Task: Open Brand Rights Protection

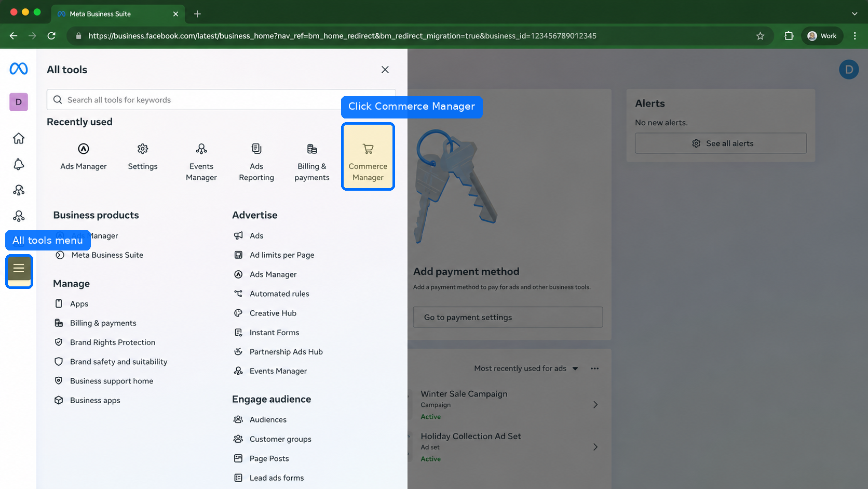Action: tap(105, 342)
